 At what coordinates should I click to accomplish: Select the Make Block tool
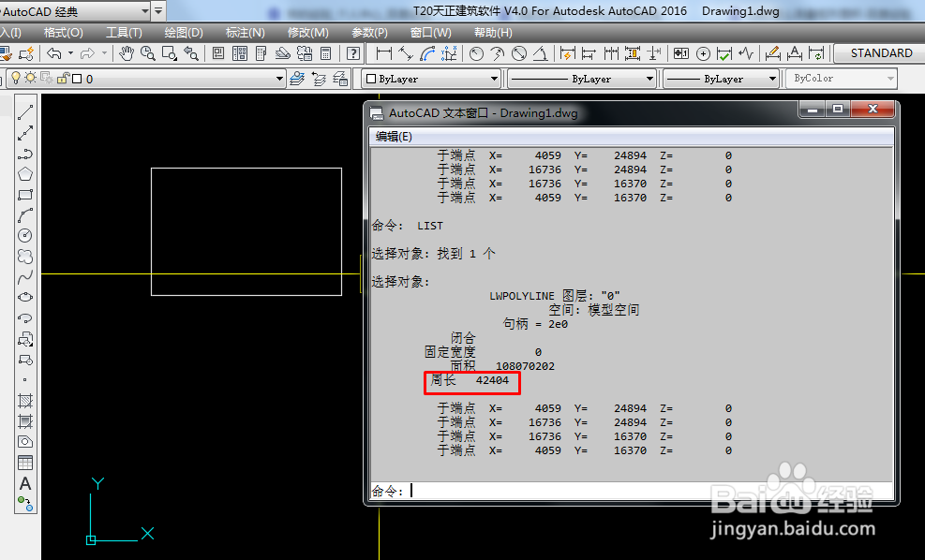[24, 360]
